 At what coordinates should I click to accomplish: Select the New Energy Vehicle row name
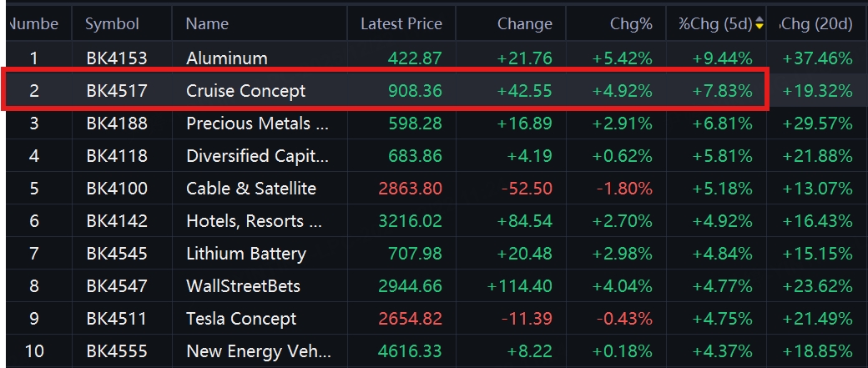[x=257, y=351]
